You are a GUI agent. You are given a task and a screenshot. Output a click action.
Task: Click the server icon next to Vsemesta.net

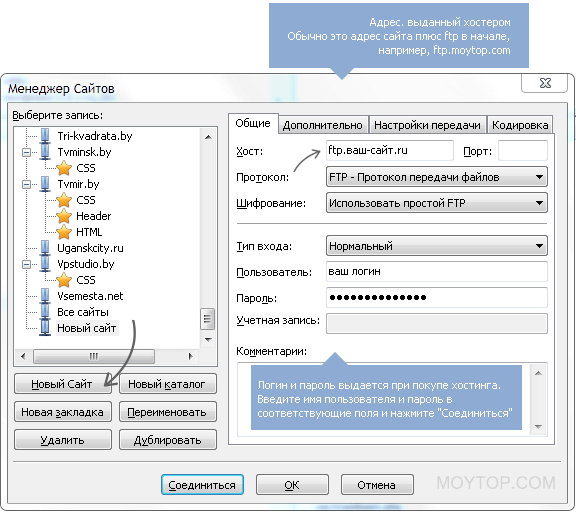(x=45, y=296)
